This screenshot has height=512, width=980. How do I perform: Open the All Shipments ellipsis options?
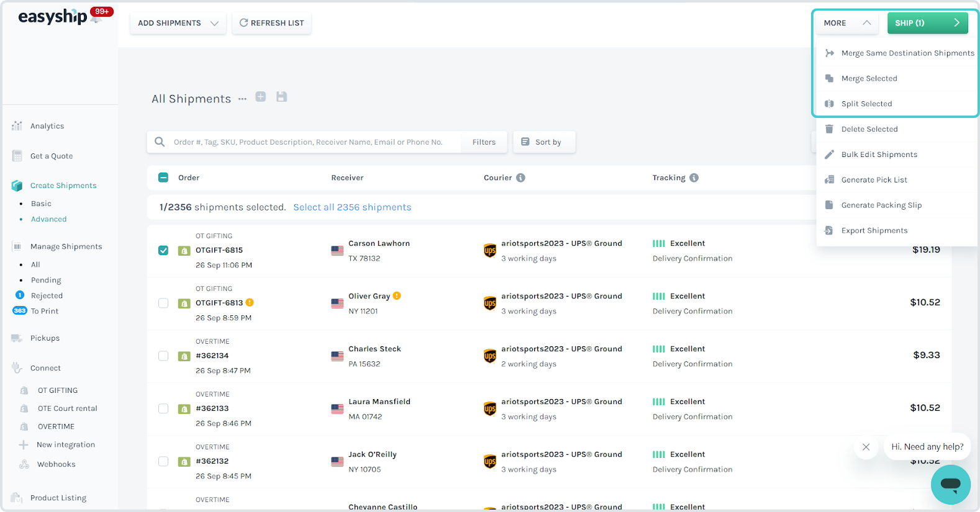(x=242, y=99)
